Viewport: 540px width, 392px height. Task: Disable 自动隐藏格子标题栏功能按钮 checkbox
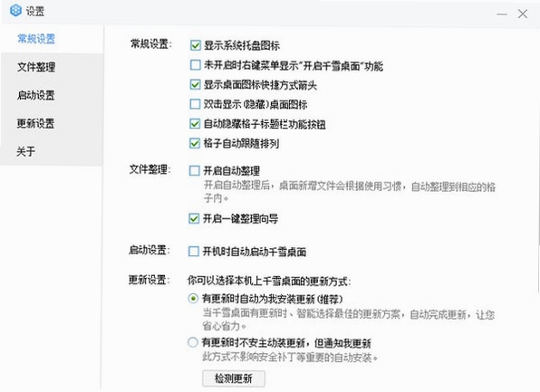(x=195, y=124)
